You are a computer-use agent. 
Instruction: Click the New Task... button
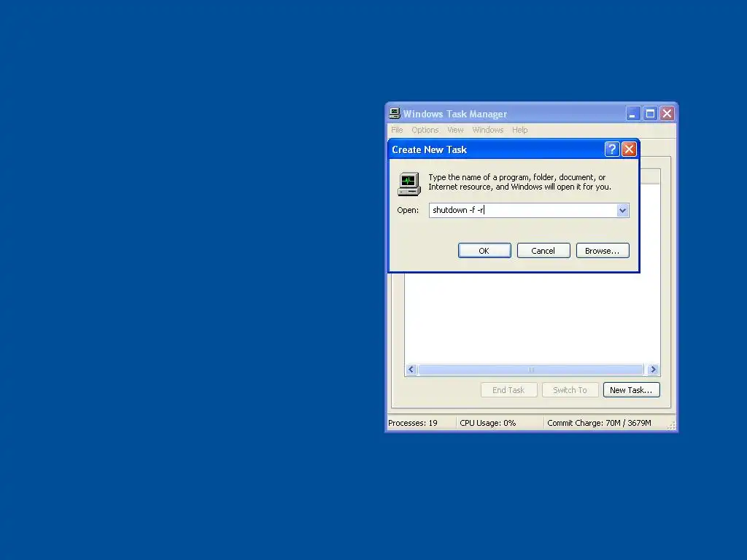(x=631, y=390)
